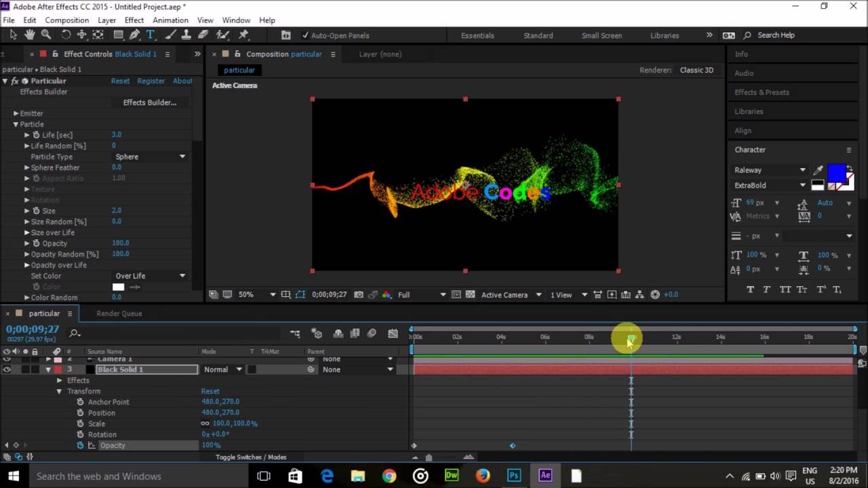
Task: Expand the Emitter property group
Action: tap(16, 113)
